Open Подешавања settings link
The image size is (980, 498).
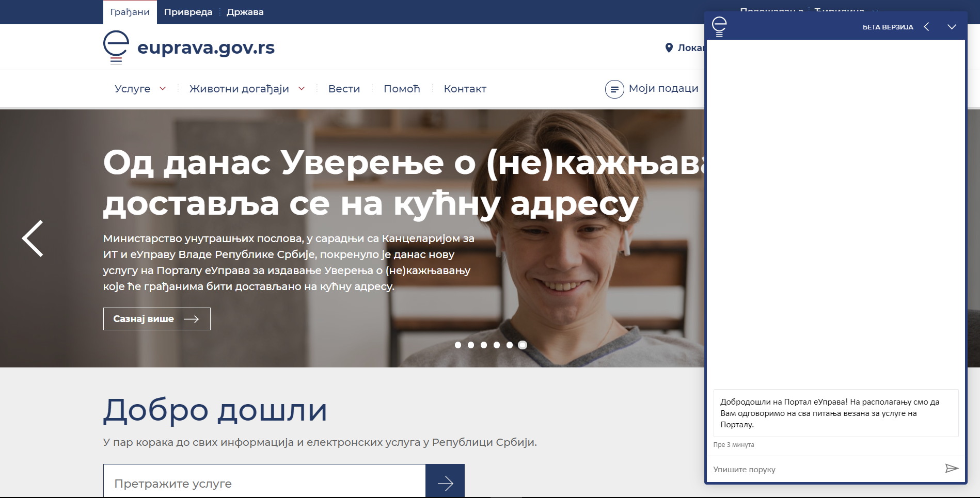tap(772, 10)
